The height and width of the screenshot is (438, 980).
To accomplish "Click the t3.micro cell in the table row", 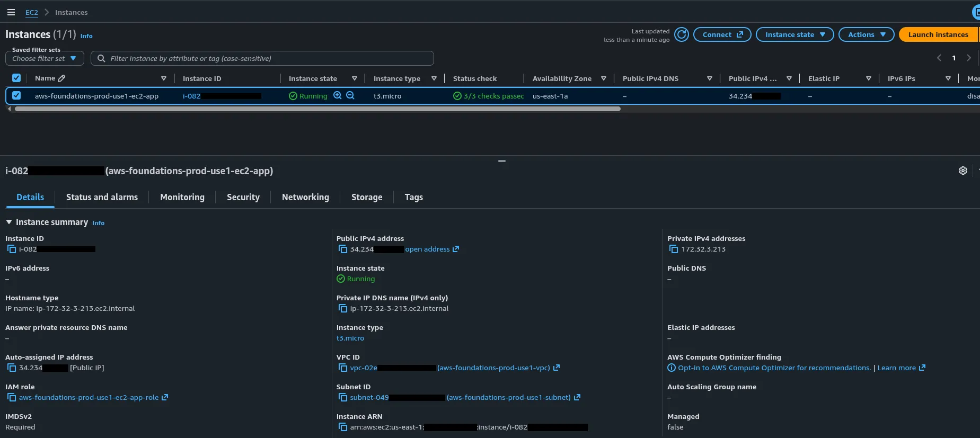I will tap(387, 96).
